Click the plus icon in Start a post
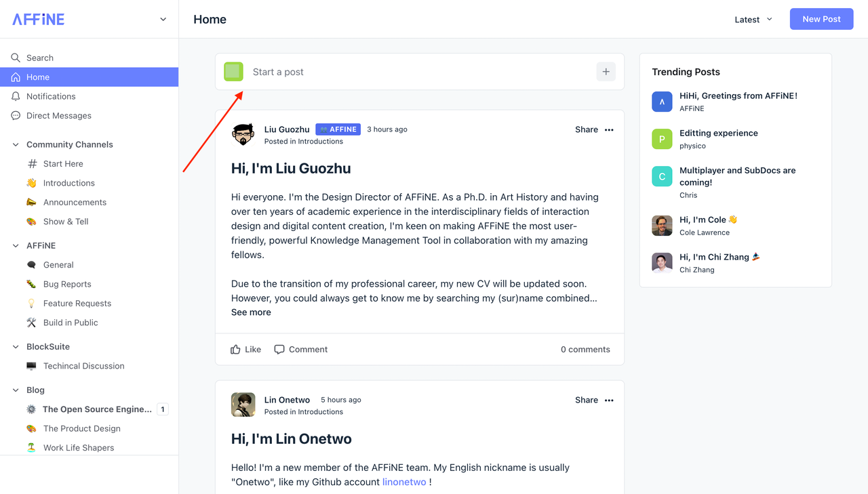This screenshot has width=868, height=494. pos(606,72)
